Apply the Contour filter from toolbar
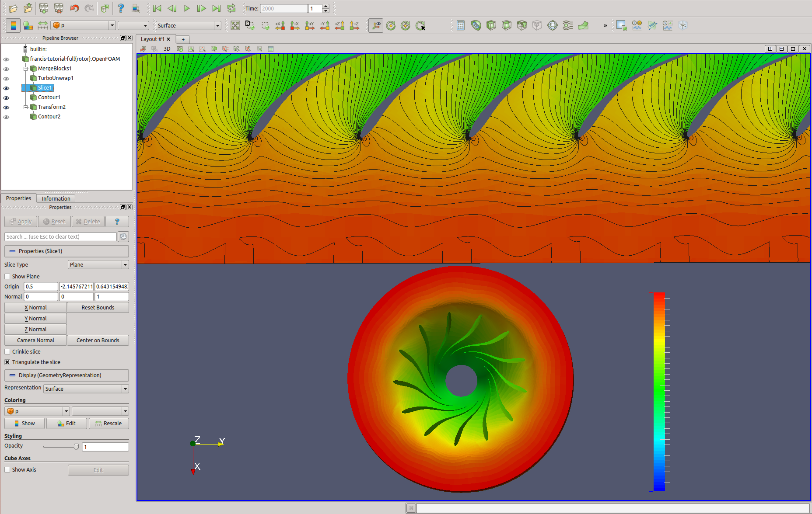This screenshot has height=514, width=812. 476,25
